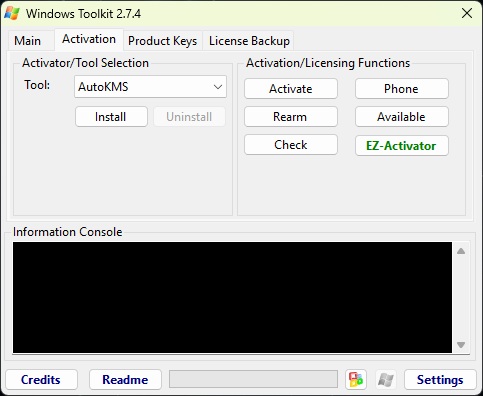Go to the License Backup tab

[249, 41]
